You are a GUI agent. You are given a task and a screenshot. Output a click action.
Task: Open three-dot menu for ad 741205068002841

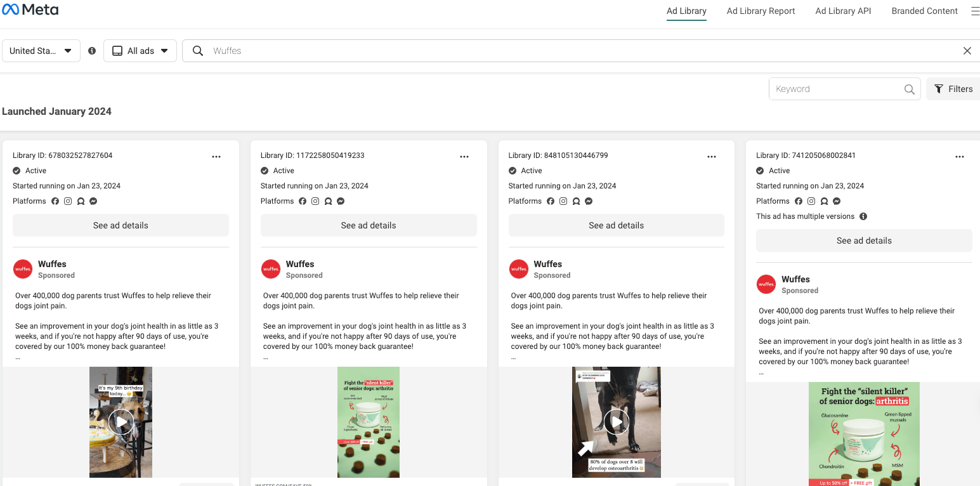[x=960, y=157]
